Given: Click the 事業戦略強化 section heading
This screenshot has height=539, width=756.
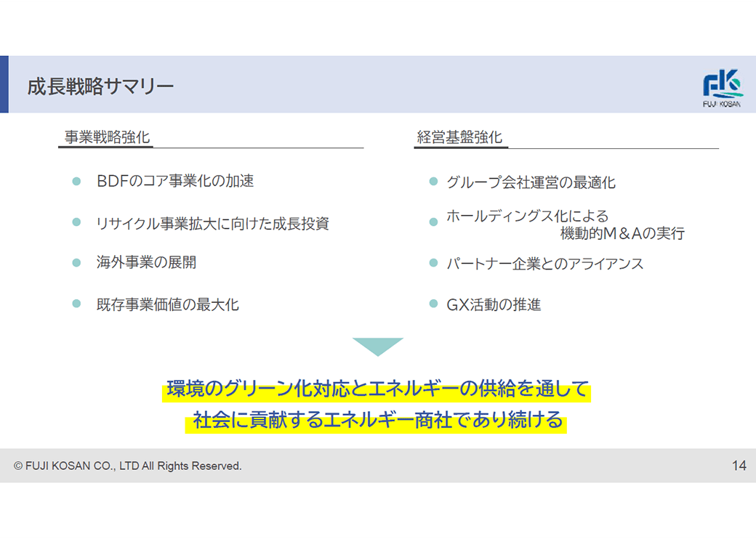Looking at the screenshot, I should [107, 137].
